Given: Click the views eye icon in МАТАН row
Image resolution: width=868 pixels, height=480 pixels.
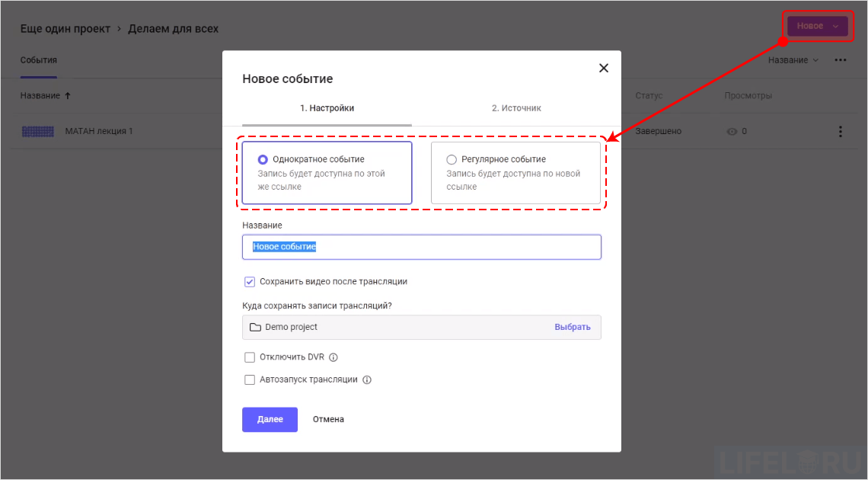Looking at the screenshot, I should pyautogui.click(x=732, y=132).
